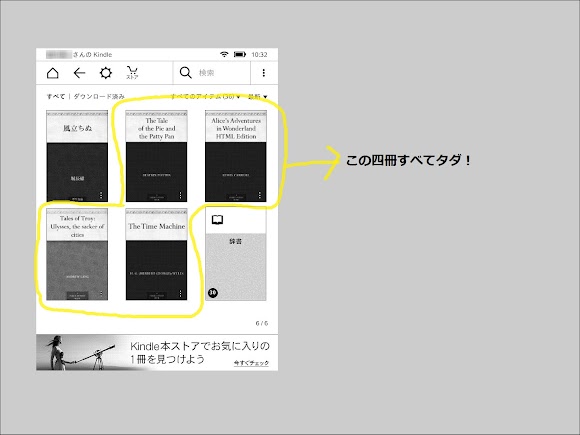Expand the すべてのアイテム filter dropdown
This screenshot has width=580, height=435.
205,97
